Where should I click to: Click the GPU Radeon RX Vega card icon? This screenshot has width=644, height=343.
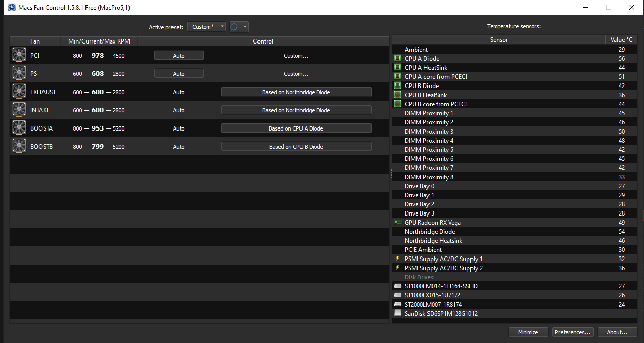[397, 223]
